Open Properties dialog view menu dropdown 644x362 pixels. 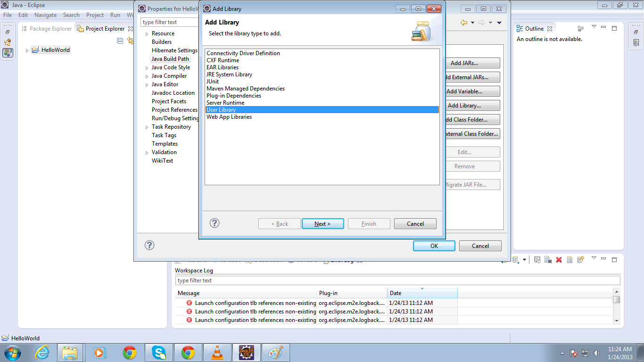coord(499,23)
